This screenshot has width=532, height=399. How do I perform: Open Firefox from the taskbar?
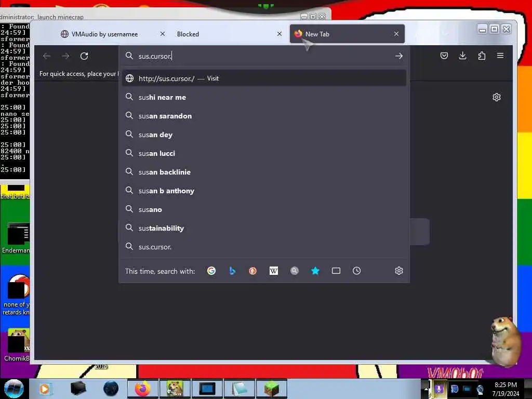143,389
